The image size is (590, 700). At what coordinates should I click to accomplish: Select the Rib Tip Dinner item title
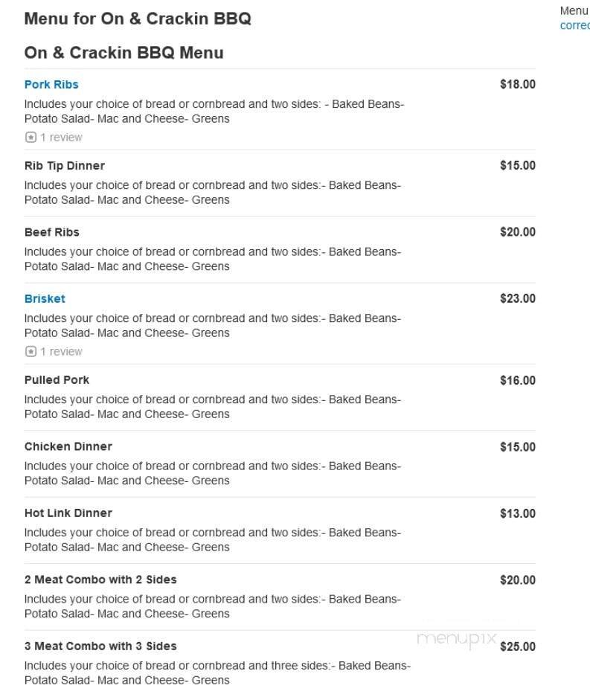point(65,166)
